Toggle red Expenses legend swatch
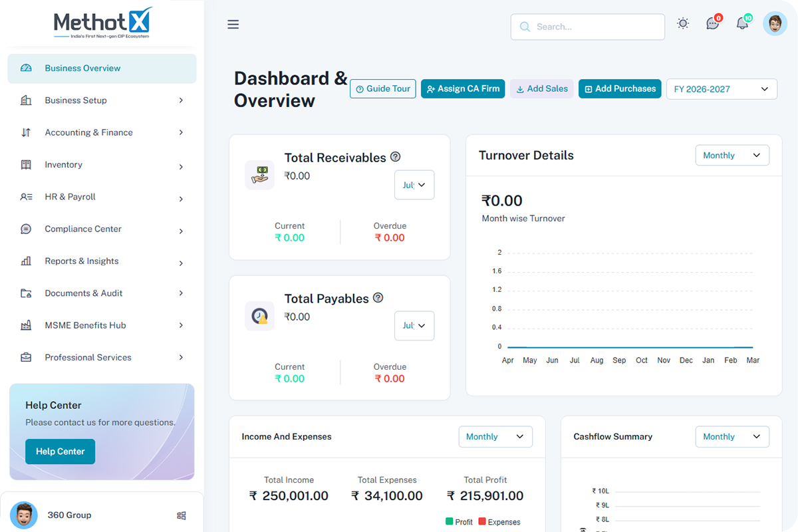The image size is (798, 532). point(482,522)
